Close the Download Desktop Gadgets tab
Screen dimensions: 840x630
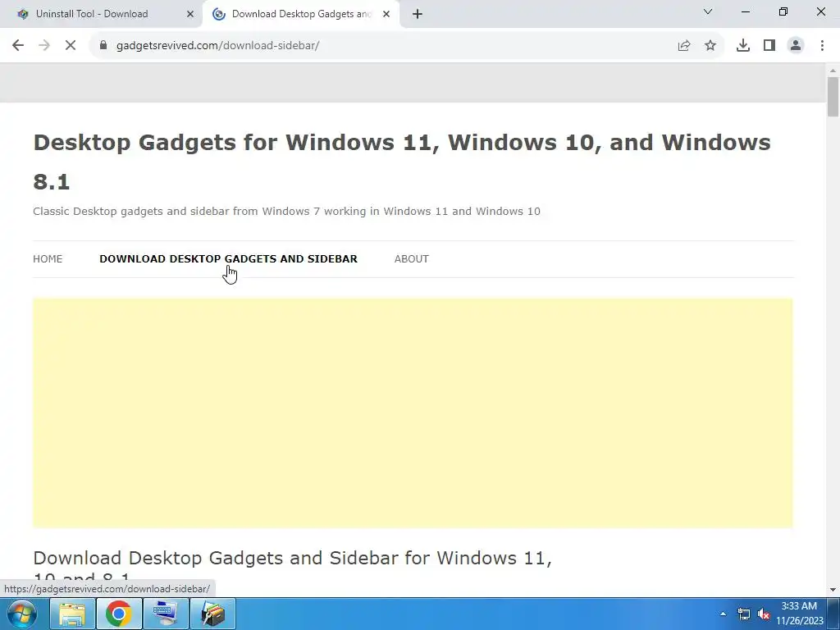(386, 14)
